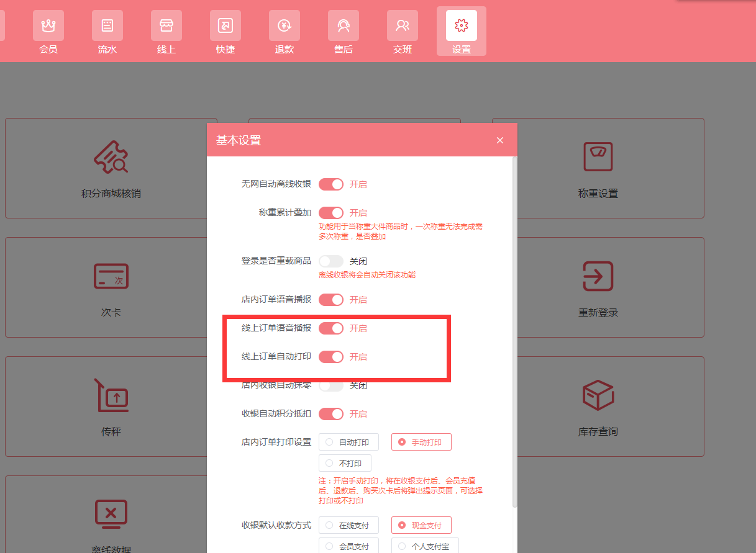Open the 传秤 upload scale icon
Screen dimensions: 756x553
pos(111,395)
